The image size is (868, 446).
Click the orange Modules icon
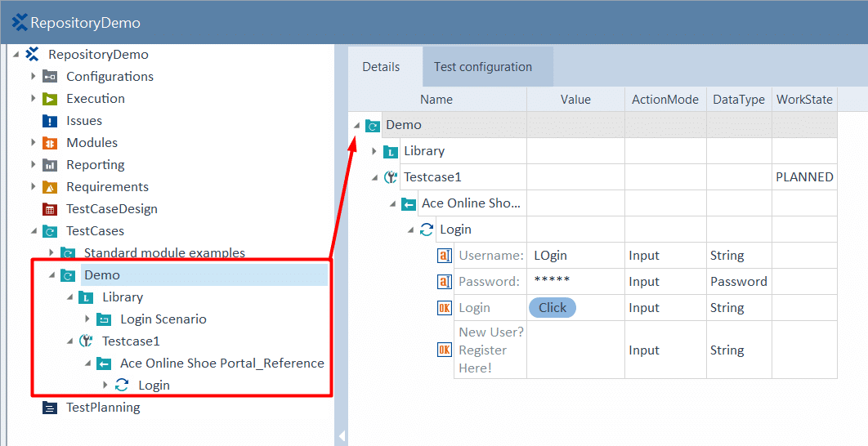[x=50, y=143]
